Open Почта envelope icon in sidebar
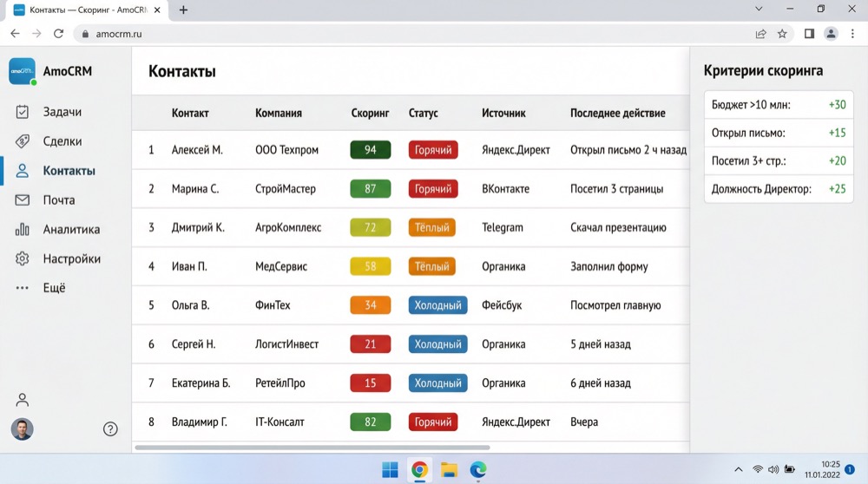 click(x=23, y=200)
